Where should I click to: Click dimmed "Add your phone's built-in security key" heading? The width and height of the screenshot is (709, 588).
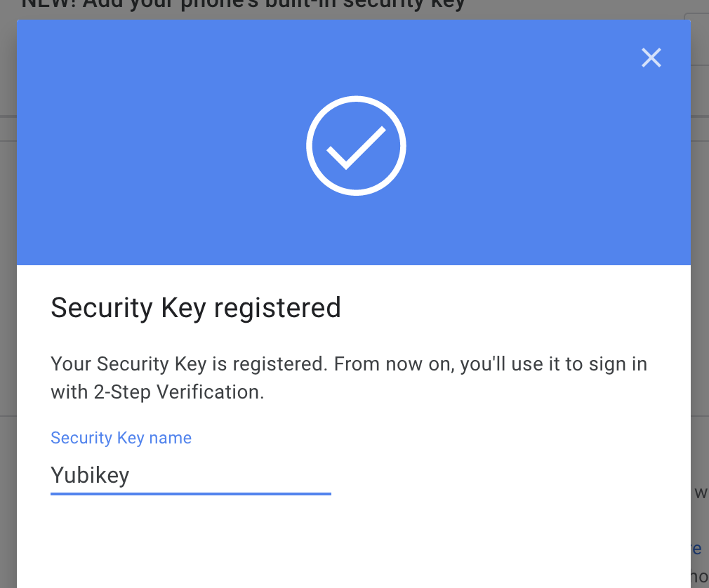click(244, 6)
